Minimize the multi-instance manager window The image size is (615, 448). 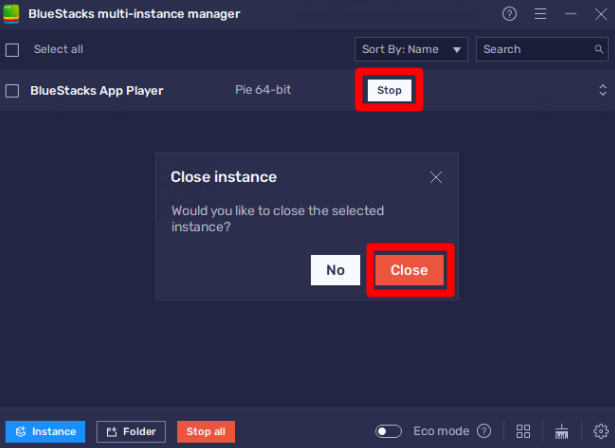pos(570,14)
